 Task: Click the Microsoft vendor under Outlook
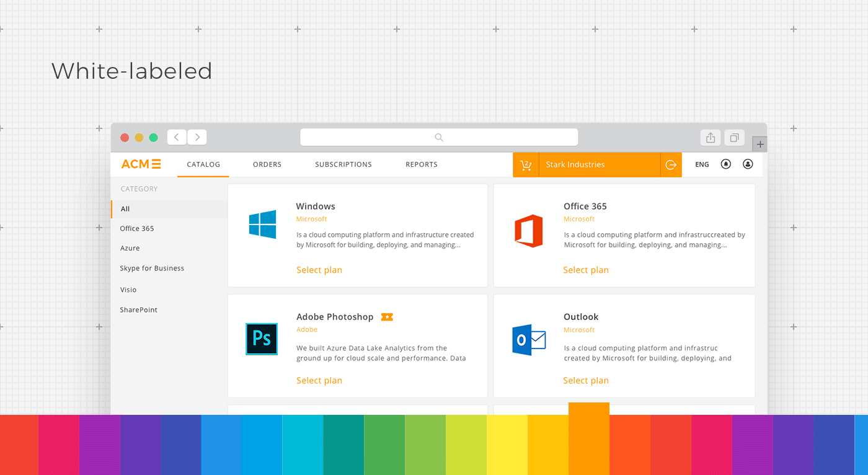[579, 330]
